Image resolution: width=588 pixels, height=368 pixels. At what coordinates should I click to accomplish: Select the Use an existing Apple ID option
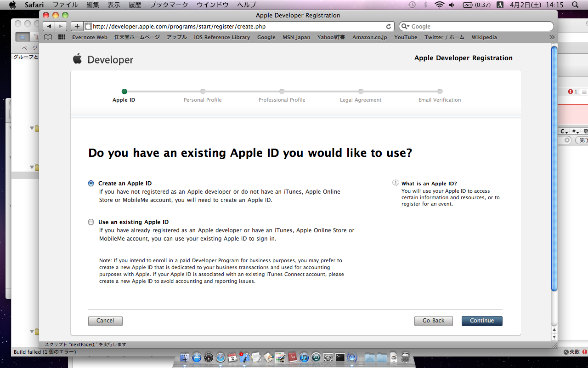tap(91, 222)
